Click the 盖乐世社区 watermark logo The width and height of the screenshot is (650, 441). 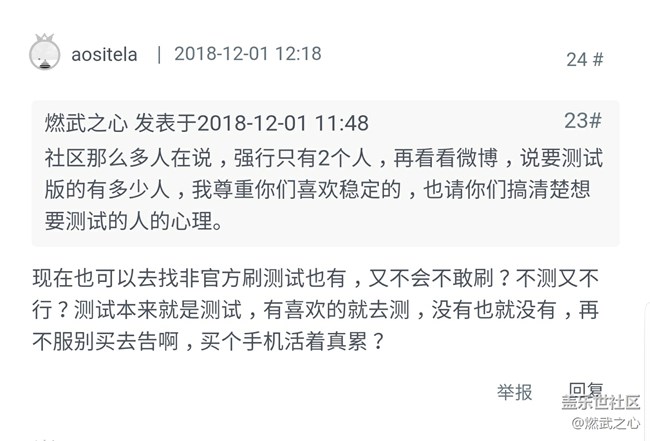coord(600,402)
